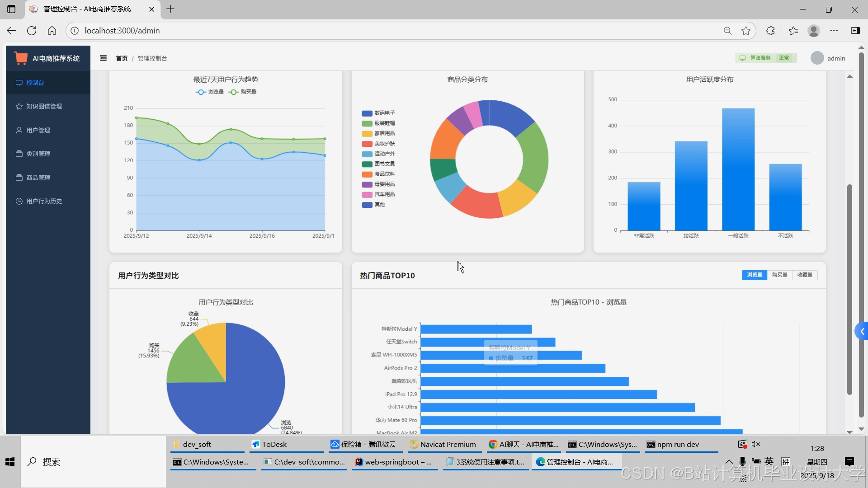Go to 类别管理 sidebar item
Image resolution: width=868 pixels, height=488 pixels.
pyautogui.click(x=38, y=154)
